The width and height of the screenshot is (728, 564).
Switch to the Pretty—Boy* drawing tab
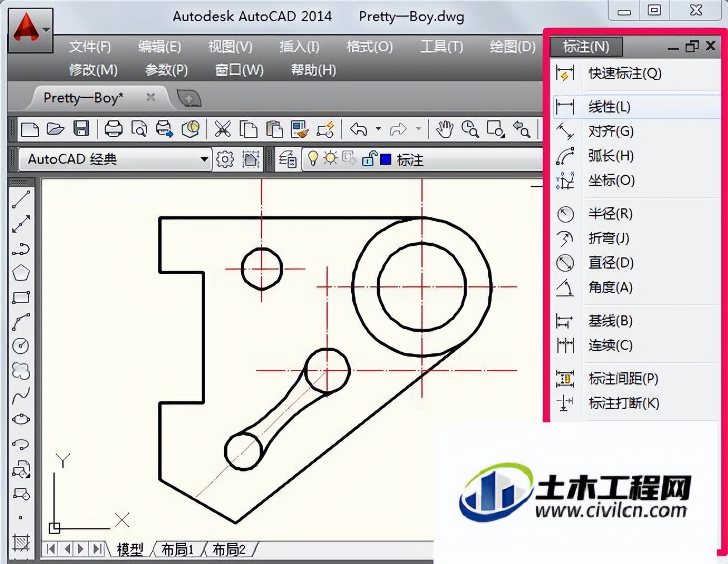pos(84,98)
